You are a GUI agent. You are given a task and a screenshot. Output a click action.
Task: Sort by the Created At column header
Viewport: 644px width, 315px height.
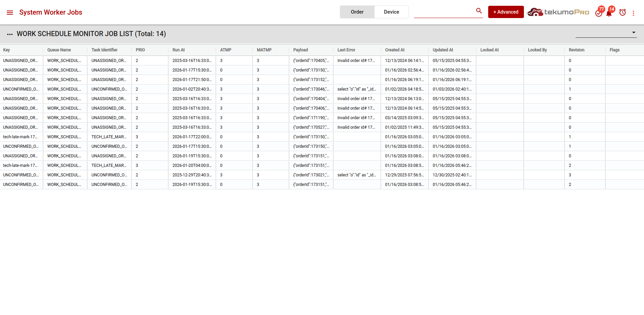pos(395,50)
